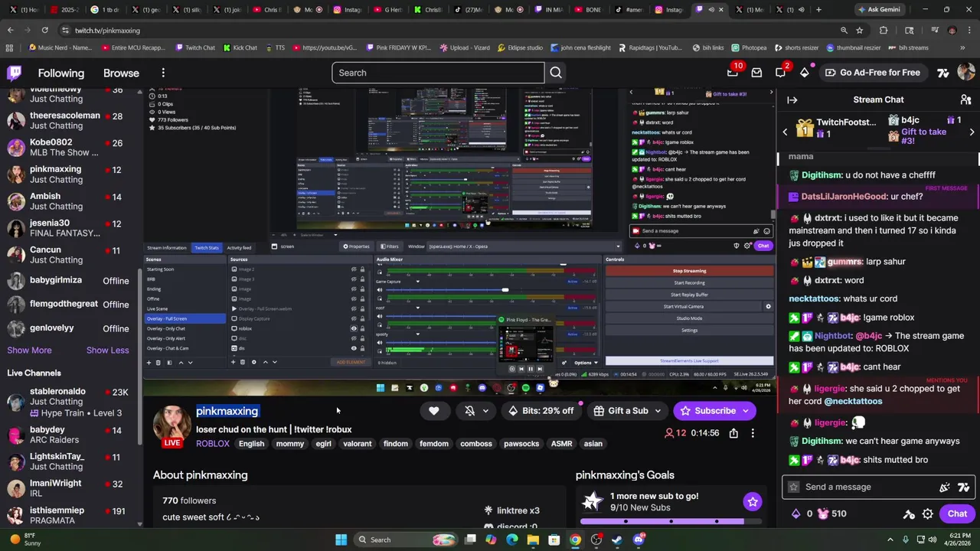Open the chat community users list
Screen dimensions: 980x551
[965, 99]
